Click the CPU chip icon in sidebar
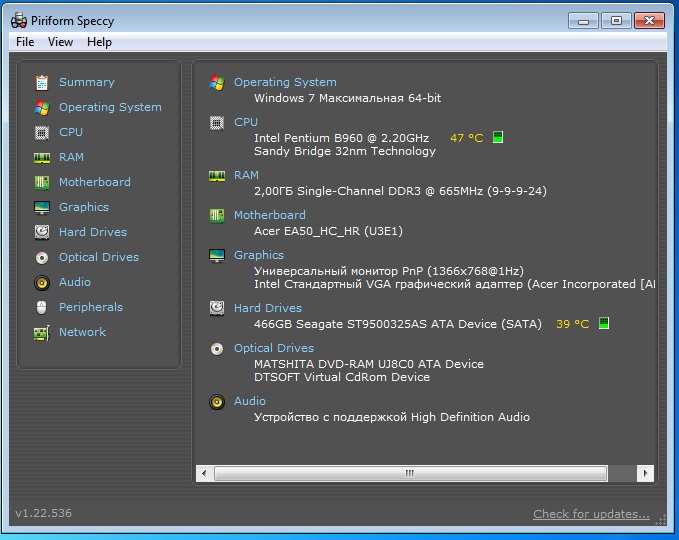Viewport: 679px width, 540px height. point(41,132)
